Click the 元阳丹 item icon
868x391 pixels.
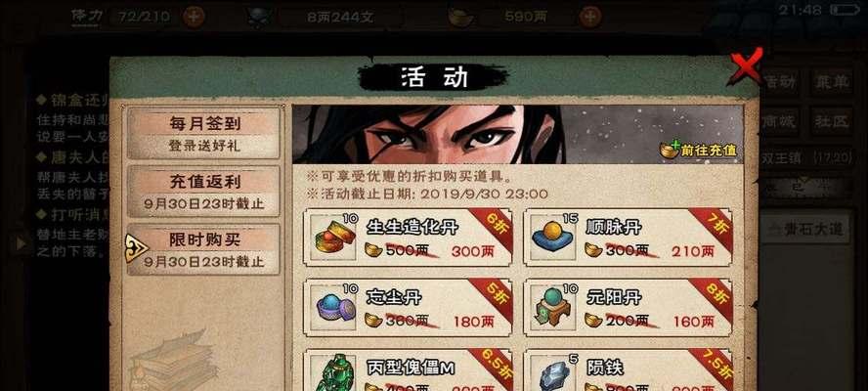click(x=553, y=307)
